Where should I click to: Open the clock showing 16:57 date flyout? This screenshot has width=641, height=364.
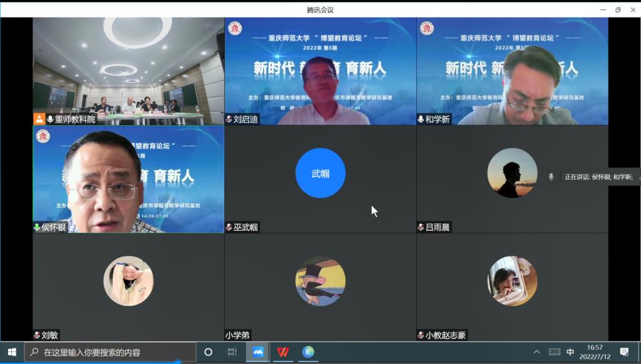pyautogui.click(x=595, y=352)
